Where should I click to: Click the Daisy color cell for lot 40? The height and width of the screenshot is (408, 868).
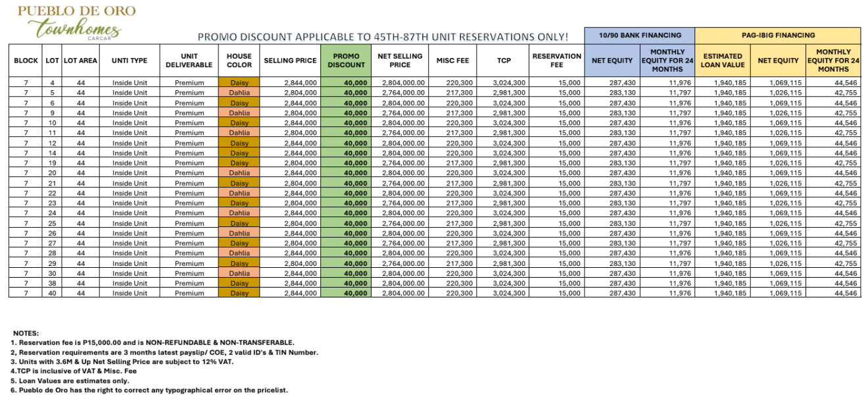pyautogui.click(x=239, y=293)
